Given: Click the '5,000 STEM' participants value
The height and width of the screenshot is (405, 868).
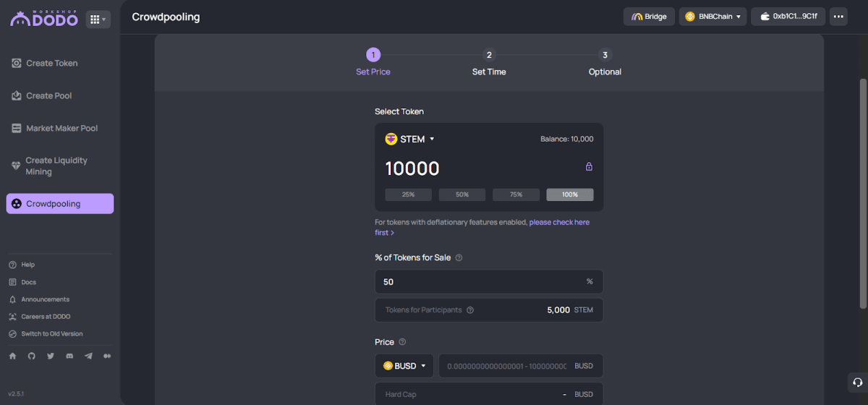Looking at the screenshot, I should click(570, 310).
